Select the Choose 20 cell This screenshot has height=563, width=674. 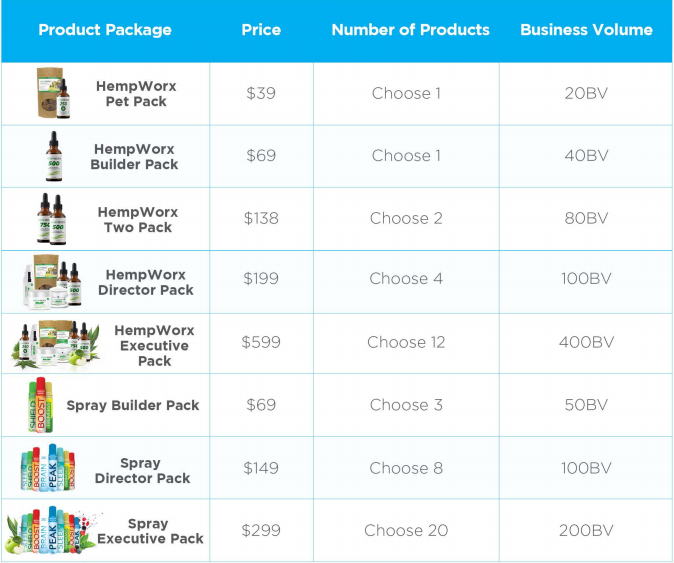pyautogui.click(x=406, y=530)
